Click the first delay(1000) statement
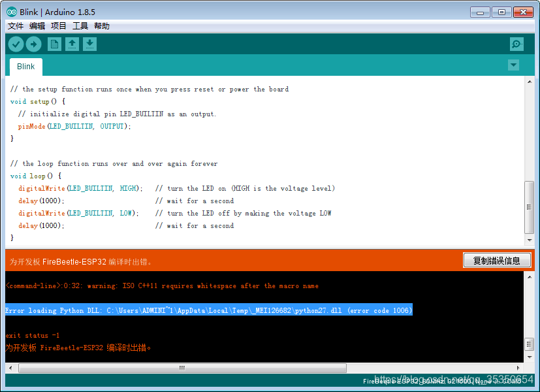The image size is (540, 392). (x=41, y=201)
